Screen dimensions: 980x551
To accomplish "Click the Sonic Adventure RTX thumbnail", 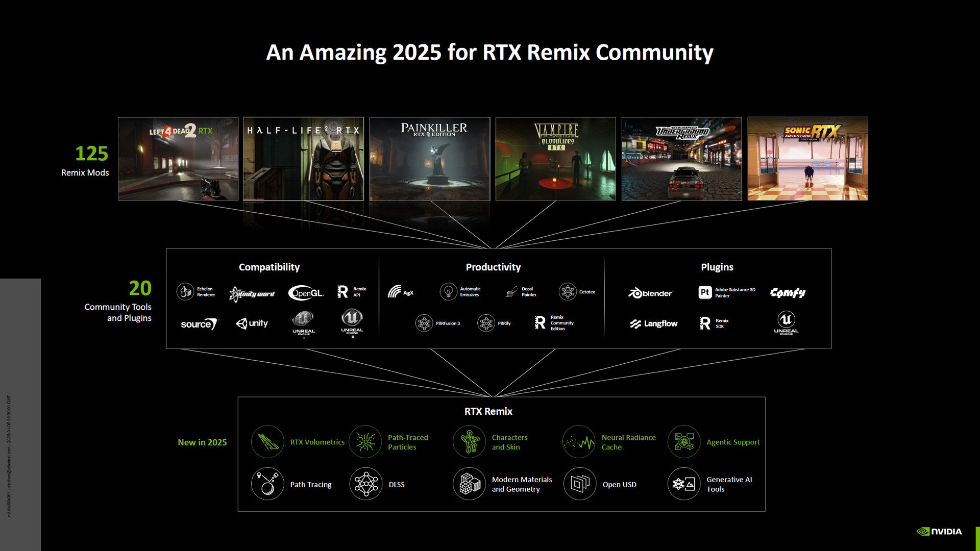I will 807,159.
